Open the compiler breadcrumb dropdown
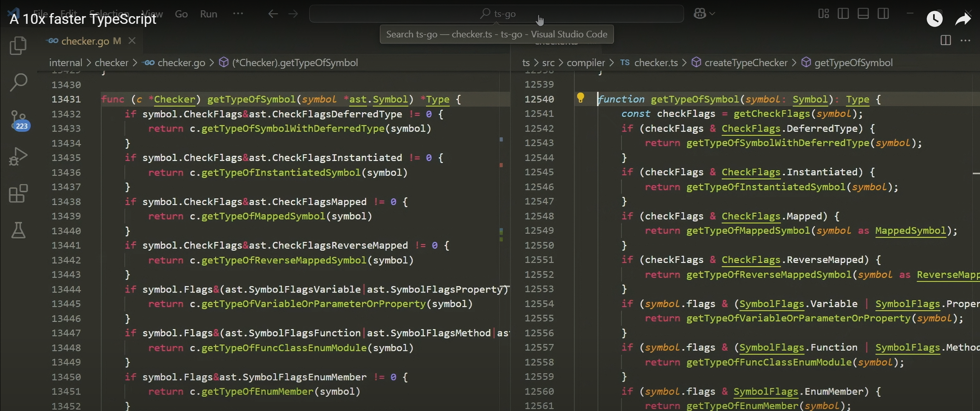Screen dimensions: 980x411 (586, 63)
